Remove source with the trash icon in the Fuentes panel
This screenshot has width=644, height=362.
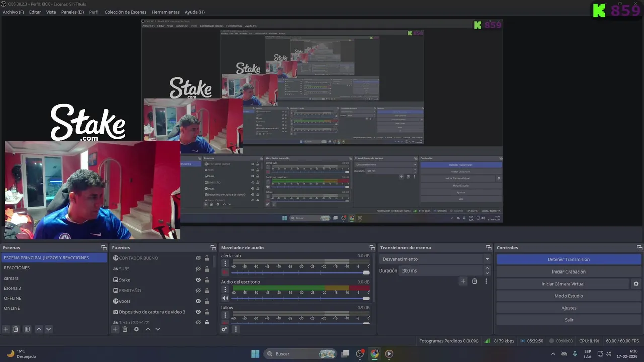(x=125, y=329)
